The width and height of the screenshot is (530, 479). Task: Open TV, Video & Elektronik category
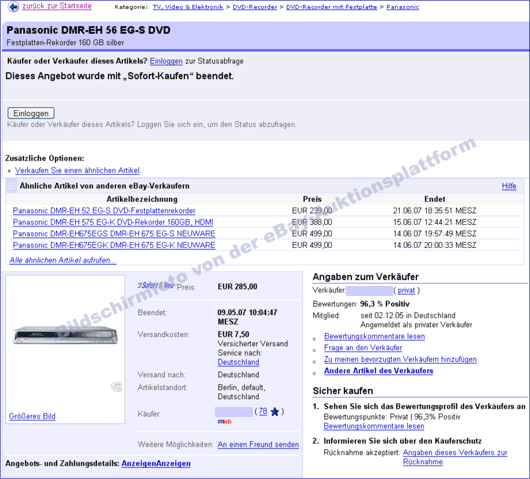point(188,7)
